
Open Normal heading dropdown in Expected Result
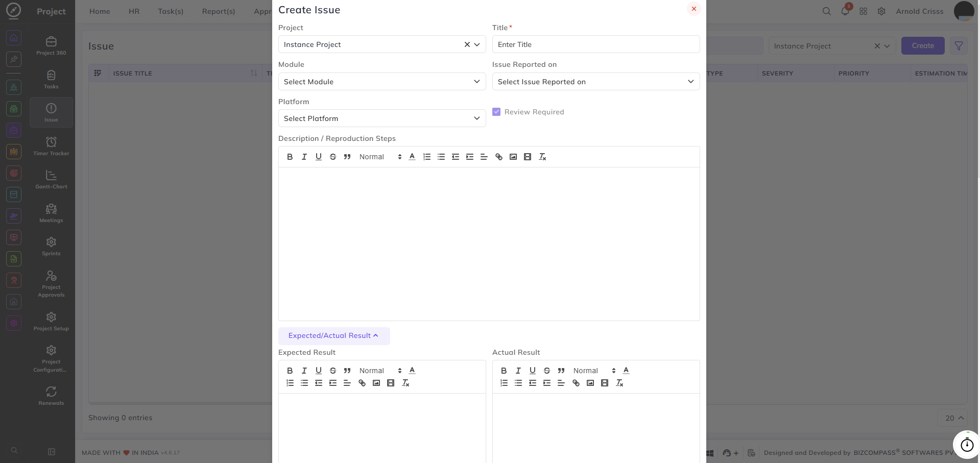380,371
